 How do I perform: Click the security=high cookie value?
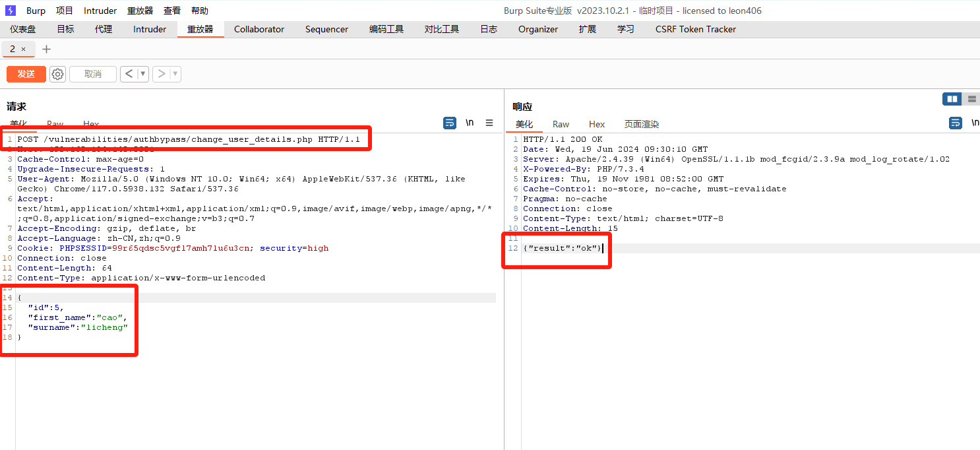(294, 248)
